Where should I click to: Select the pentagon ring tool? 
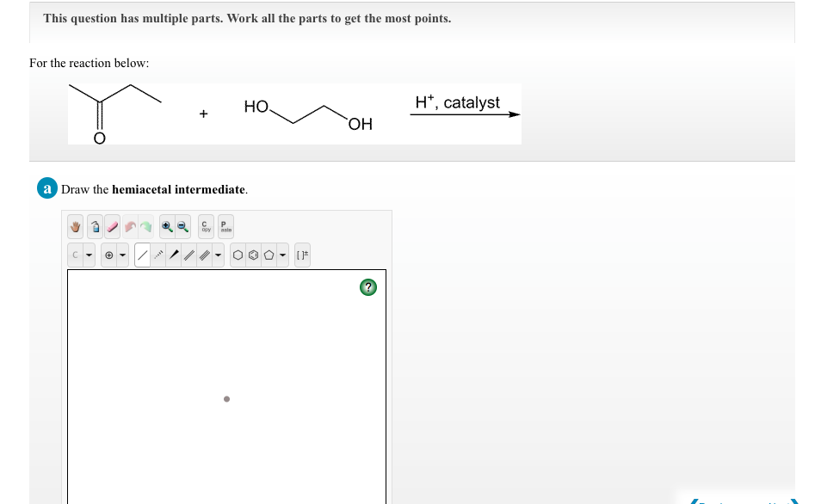pyautogui.click(x=269, y=255)
